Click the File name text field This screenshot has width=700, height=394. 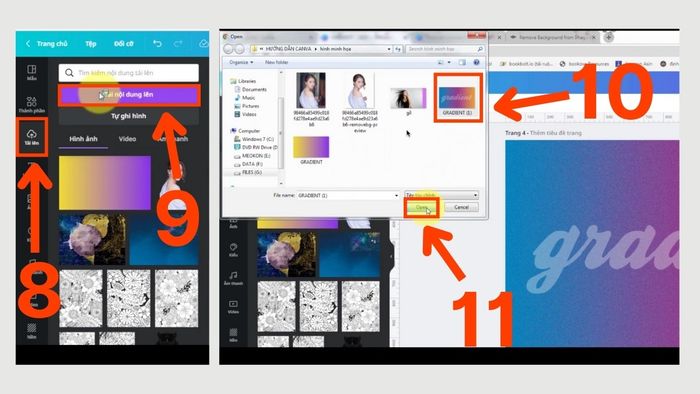(348, 195)
